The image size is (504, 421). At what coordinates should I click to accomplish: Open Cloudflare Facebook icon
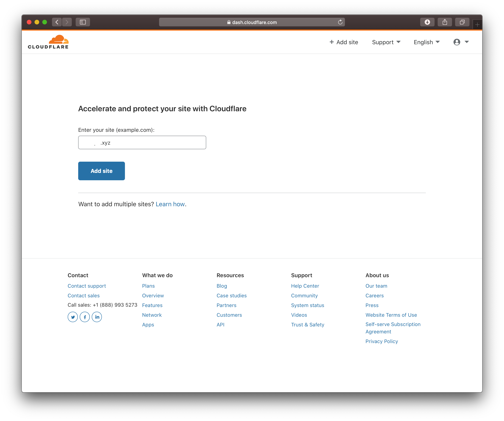tap(85, 317)
